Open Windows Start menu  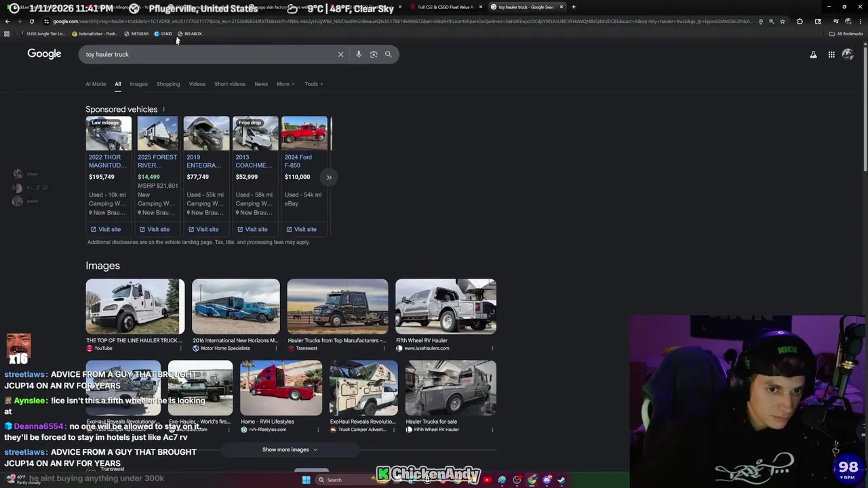pos(306,480)
